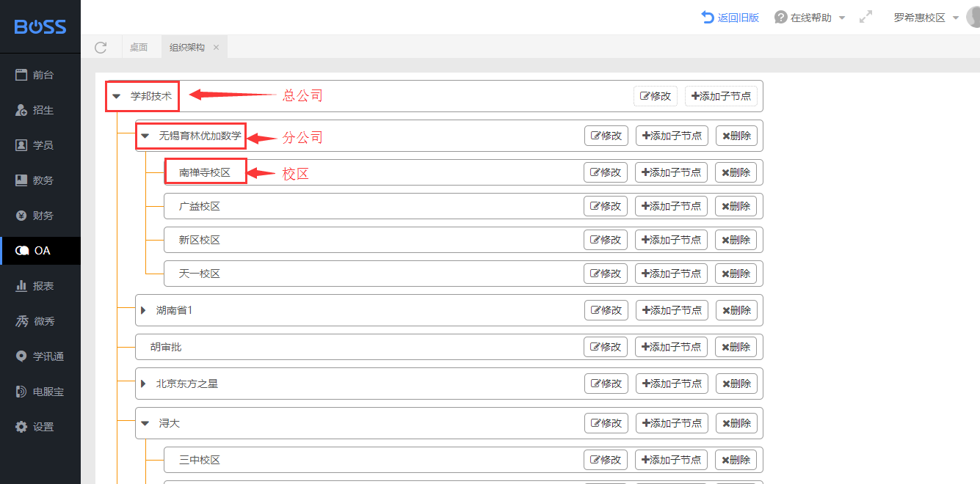Click 修改 on the 南禅寺校区 row

click(x=606, y=172)
